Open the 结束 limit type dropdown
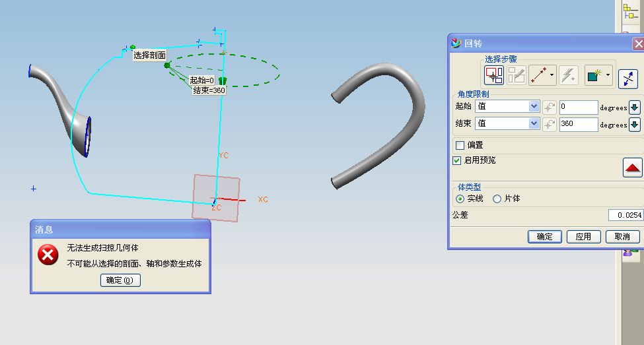This screenshot has width=644, height=345. (534, 123)
